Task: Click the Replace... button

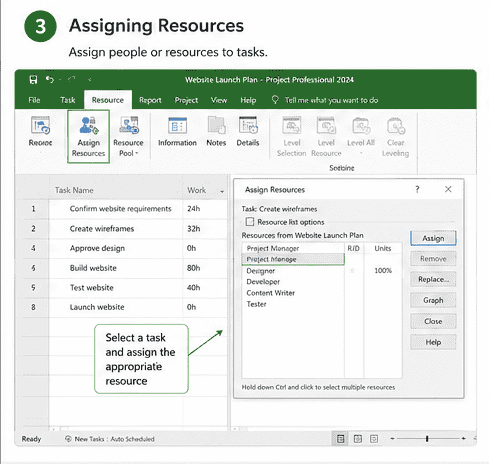Action: (433, 279)
